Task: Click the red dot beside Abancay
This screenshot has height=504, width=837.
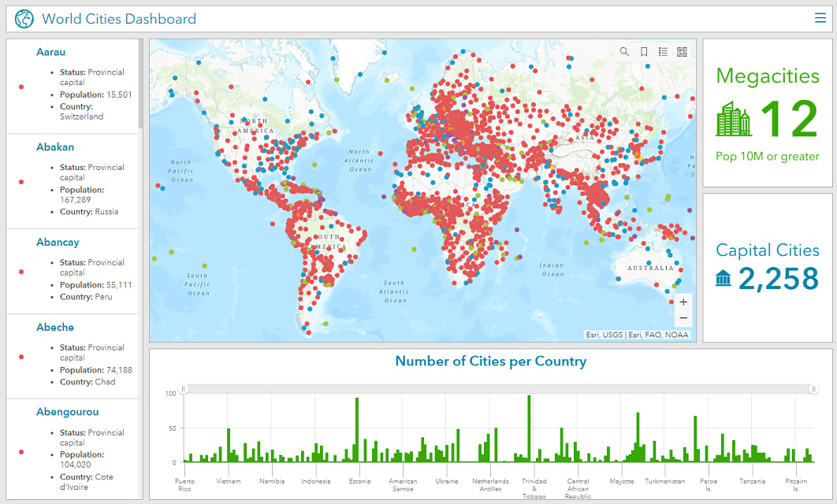Action: click(21, 272)
